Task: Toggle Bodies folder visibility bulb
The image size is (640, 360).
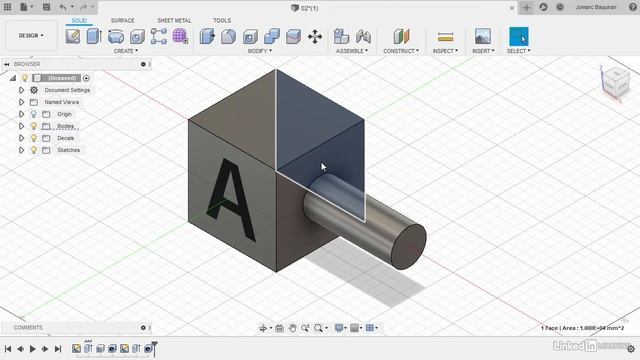Action: tap(34, 126)
